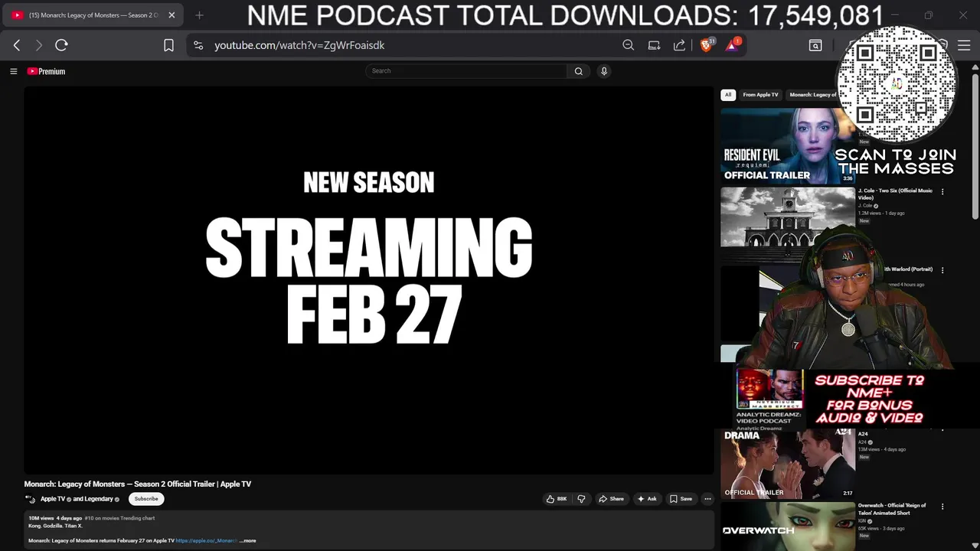Start voice search with the microphone icon
The image size is (980, 551).
(x=604, y=71)
